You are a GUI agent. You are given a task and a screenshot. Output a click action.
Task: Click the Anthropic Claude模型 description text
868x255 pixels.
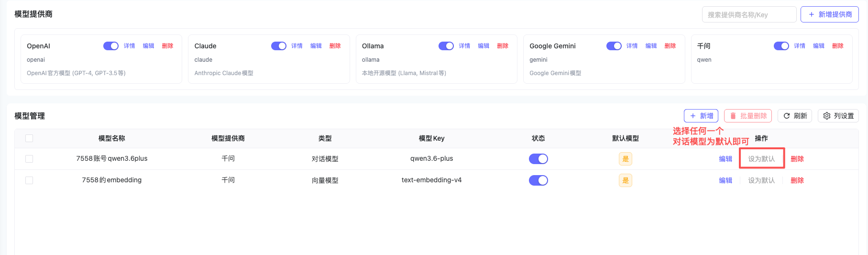pyautogui.click(x=224, y=73)
